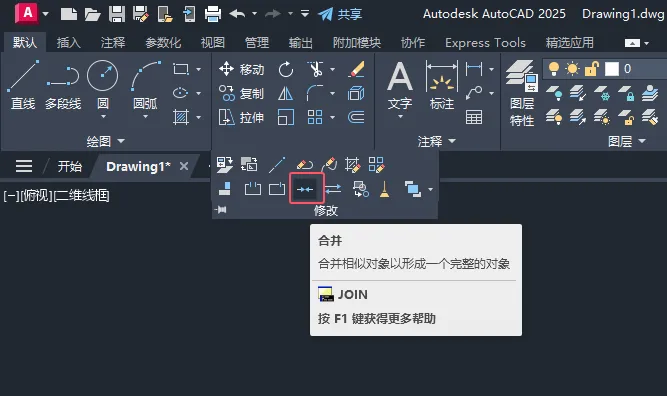The height and width of the screenshot is (396, 667).
Task: Select the Mirror tool icon
Action: pos(285,93)
